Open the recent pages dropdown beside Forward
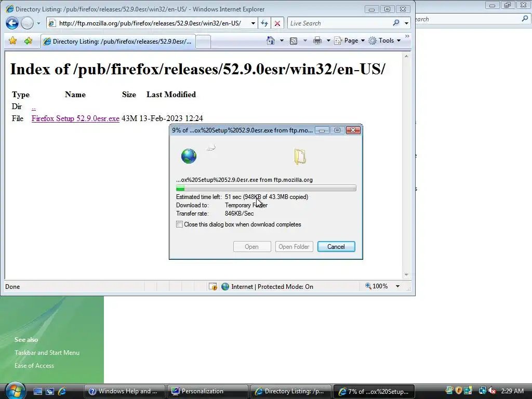The image size is (532, 399). click(x=38, y=23)
